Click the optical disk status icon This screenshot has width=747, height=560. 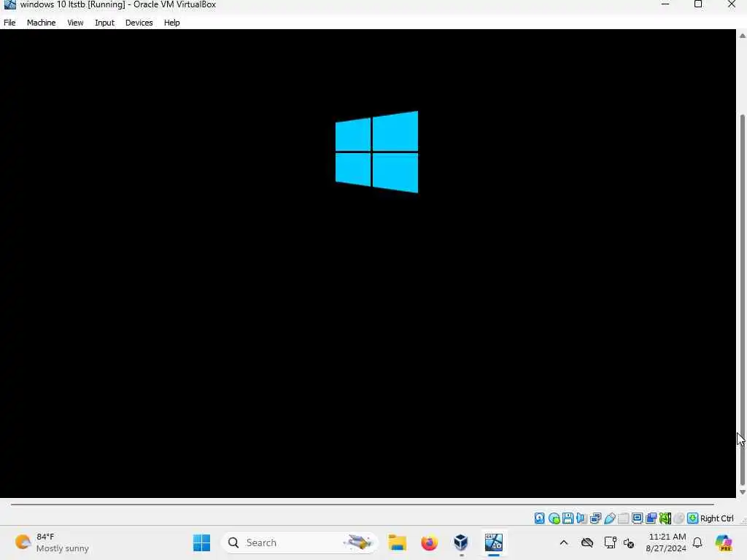(x=554, y=518)
